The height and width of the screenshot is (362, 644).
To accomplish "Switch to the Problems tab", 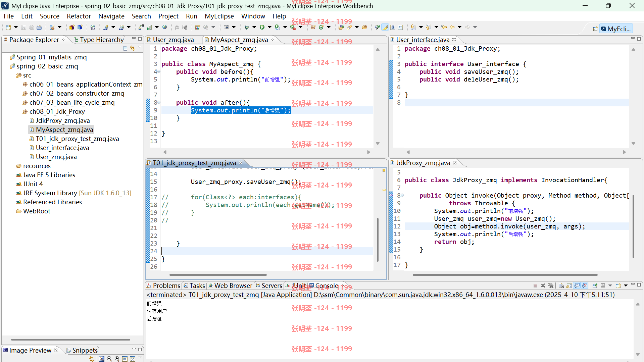I will [x=163, y=286].
